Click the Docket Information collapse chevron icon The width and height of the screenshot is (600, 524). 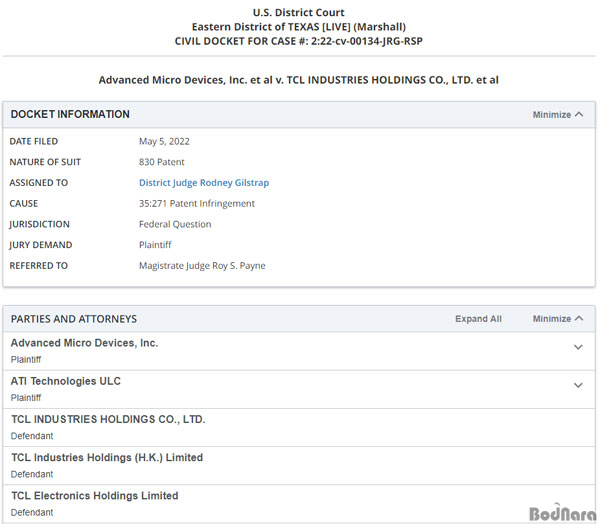coord(579,114)
